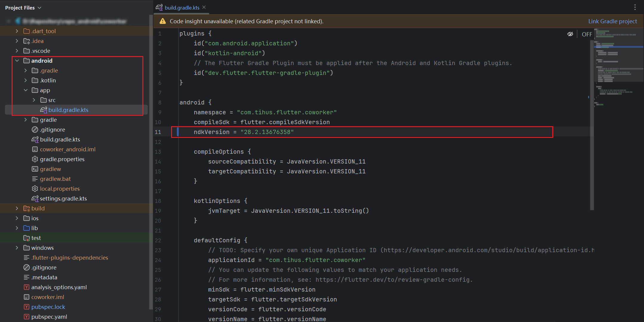Click the OFF inspections indicator
This screenshot has width=644, height=322.
tap(587, 34)
